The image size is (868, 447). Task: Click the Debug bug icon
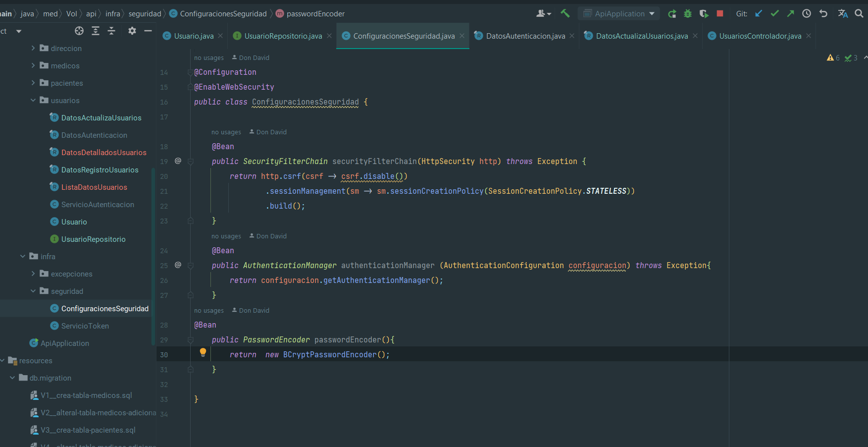point(688,13)
